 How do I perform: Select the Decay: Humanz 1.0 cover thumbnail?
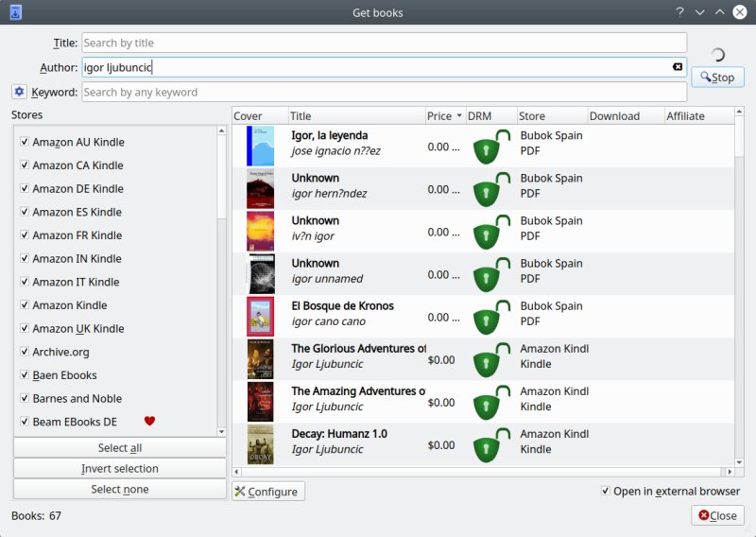click(x=260, y=444)
